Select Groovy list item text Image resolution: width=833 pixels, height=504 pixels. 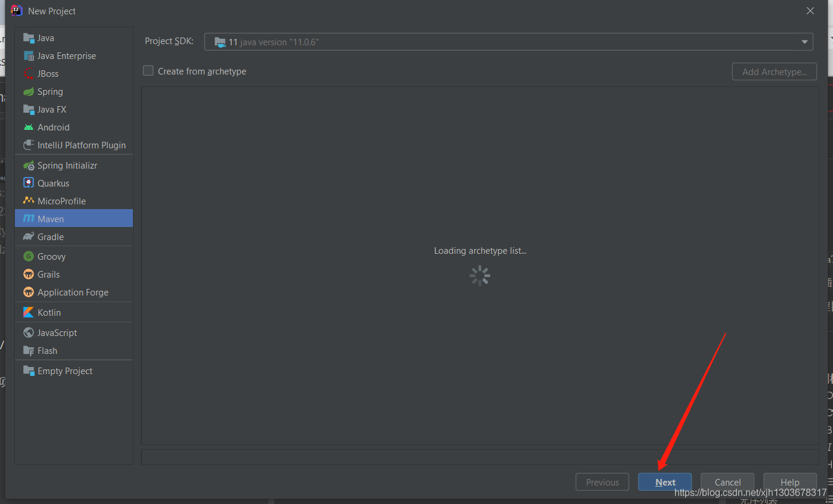tap(51, 257)
